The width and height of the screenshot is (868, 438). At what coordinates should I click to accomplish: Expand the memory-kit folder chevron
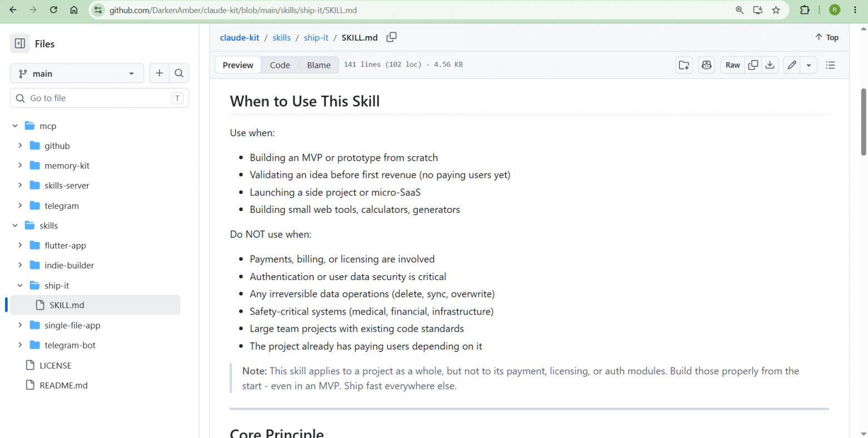[20, 166]
